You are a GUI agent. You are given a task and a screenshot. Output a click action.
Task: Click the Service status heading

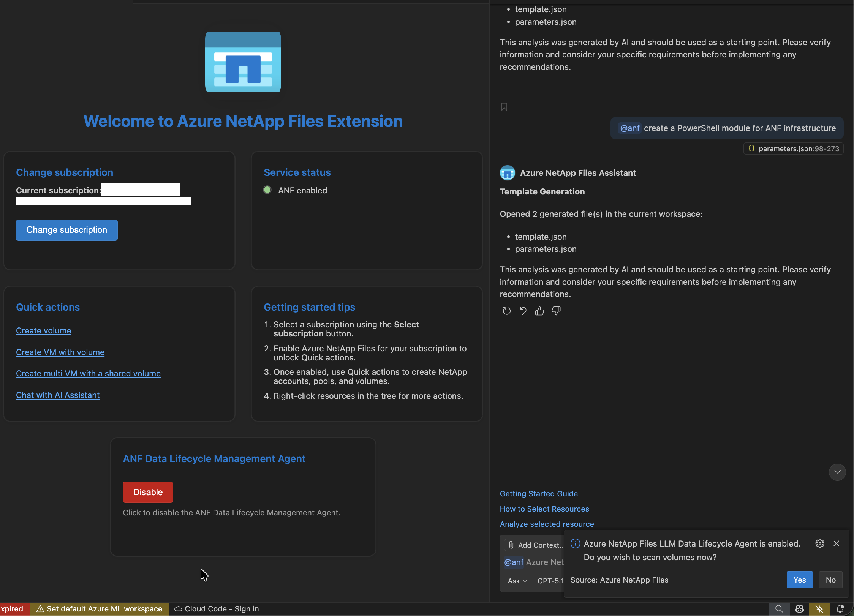[x=297, y=172]
